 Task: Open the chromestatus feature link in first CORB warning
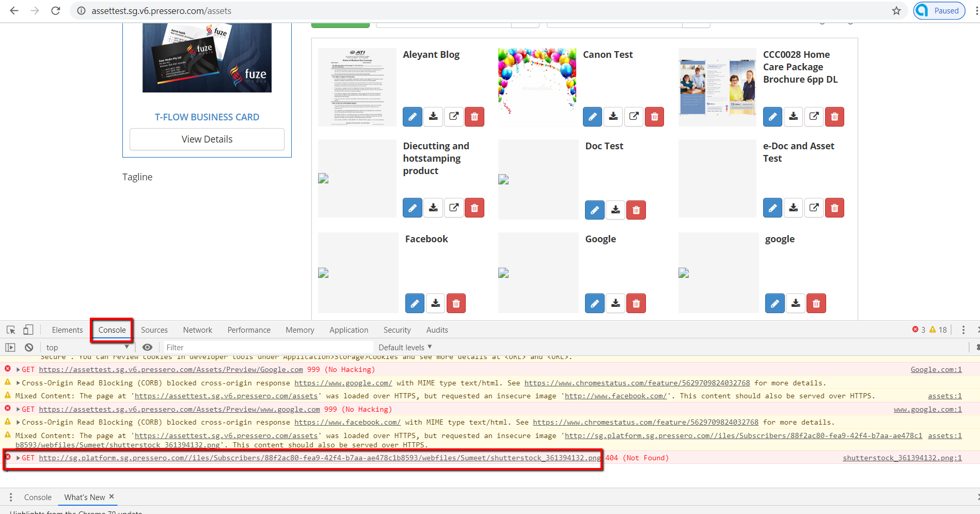pyautogui.click(x=637, y=383)
